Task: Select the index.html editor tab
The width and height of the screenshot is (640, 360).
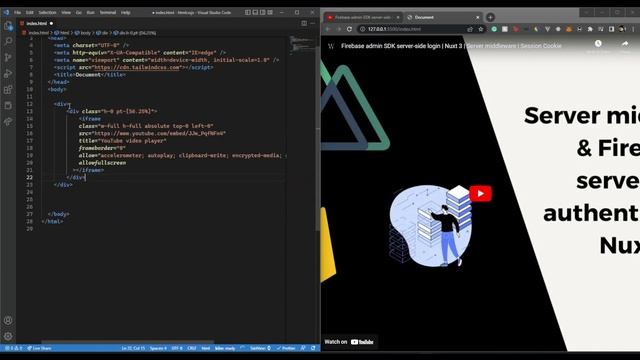Action: pyautogui.click(x=37, y=23)
